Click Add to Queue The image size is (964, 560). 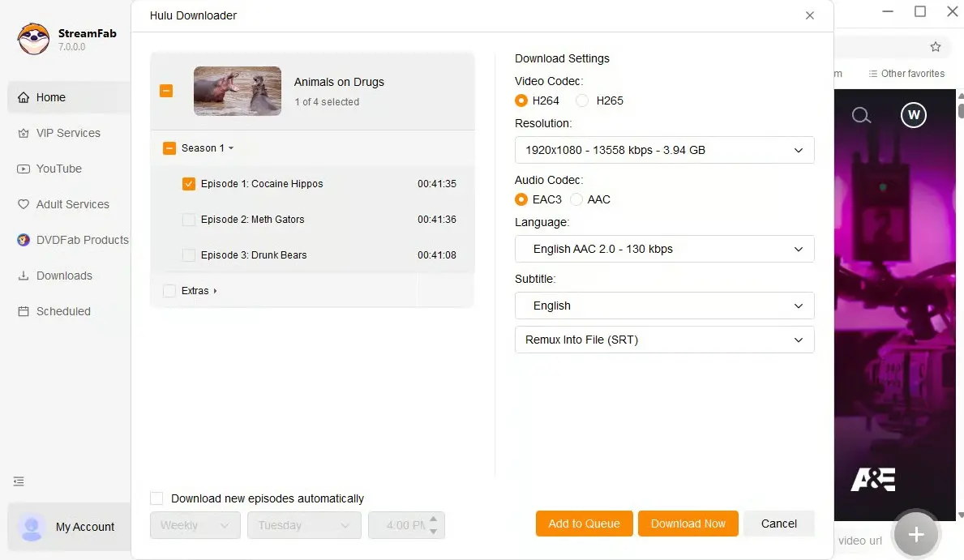[584, 524]
